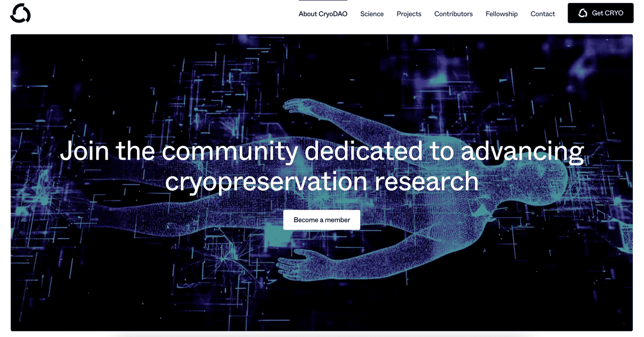Open the Fellowship page
Viewport: 644px width, 337px height.
click(x=501, y=14)
